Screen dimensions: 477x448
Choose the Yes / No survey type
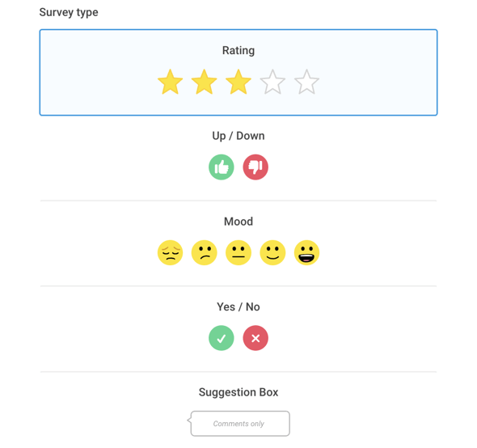click(x=238, y=306)
